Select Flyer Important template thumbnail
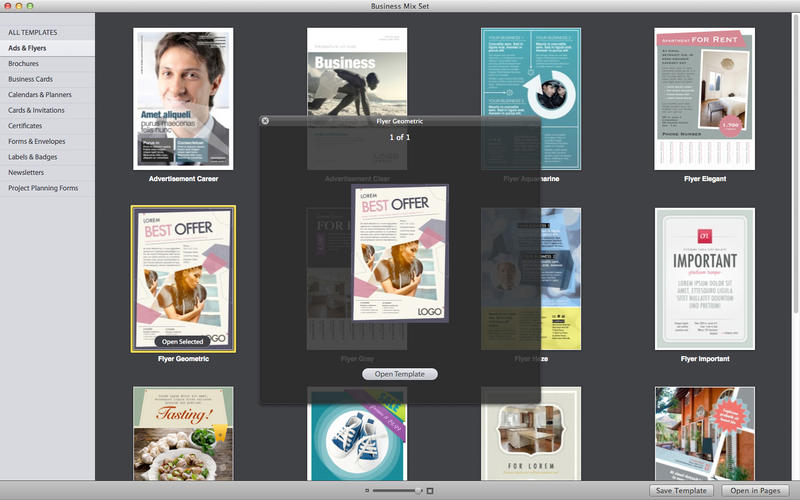This screenshot has width=800, height=500. tap(705, 279)
